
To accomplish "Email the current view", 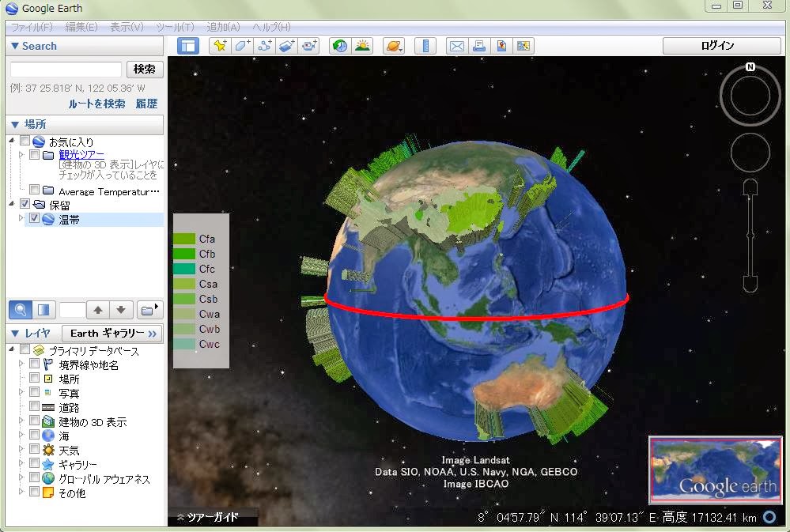I will [x=457, y=46].
